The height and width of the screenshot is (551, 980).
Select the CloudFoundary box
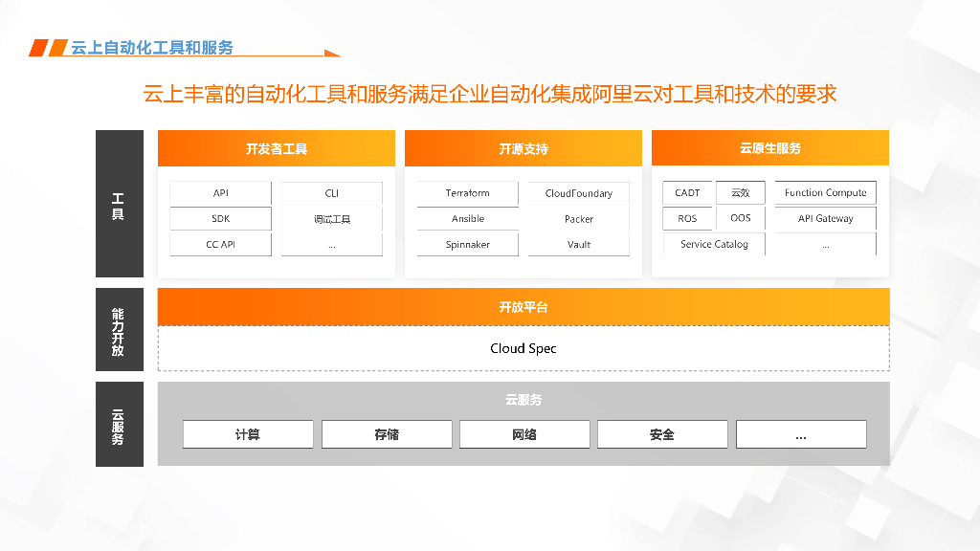click(x=579, y=193)
